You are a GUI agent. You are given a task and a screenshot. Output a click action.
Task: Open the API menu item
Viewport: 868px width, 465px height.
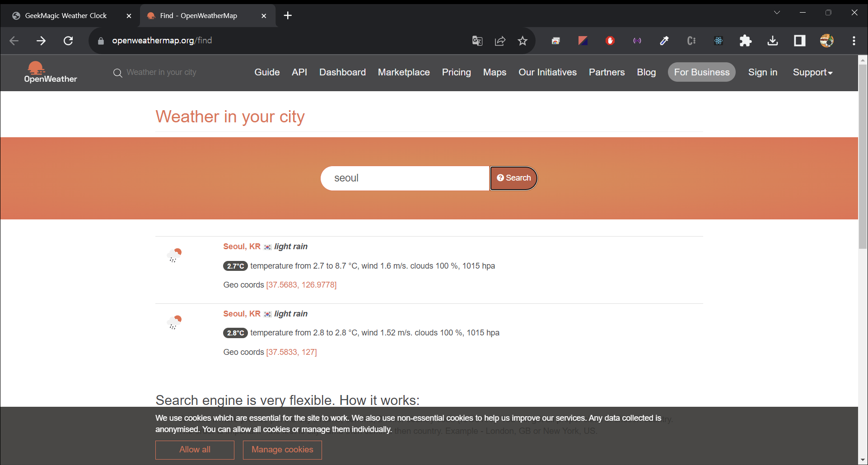(299, 72)
